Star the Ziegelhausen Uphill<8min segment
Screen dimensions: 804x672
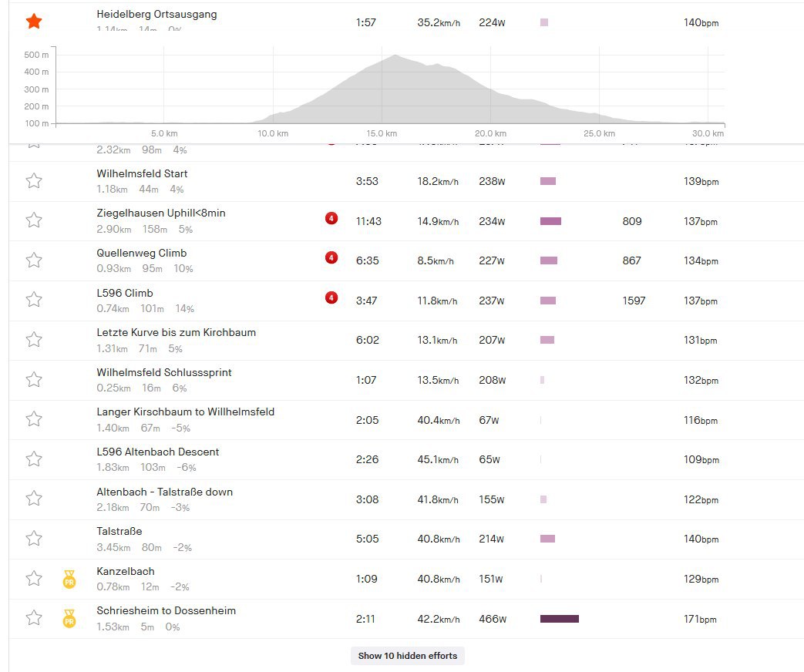tap(34, 220)
